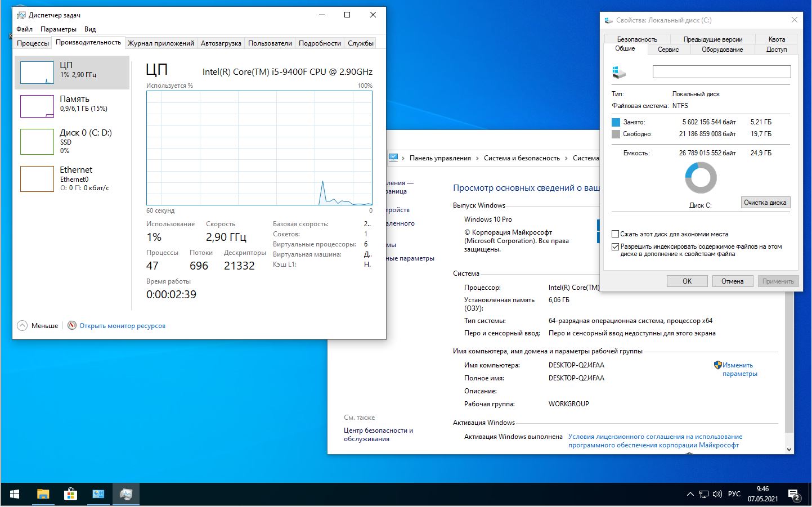Expand arrow after Система и безопасность breadcrumb
The image size is (812, 507).
(x=566, y=158)
